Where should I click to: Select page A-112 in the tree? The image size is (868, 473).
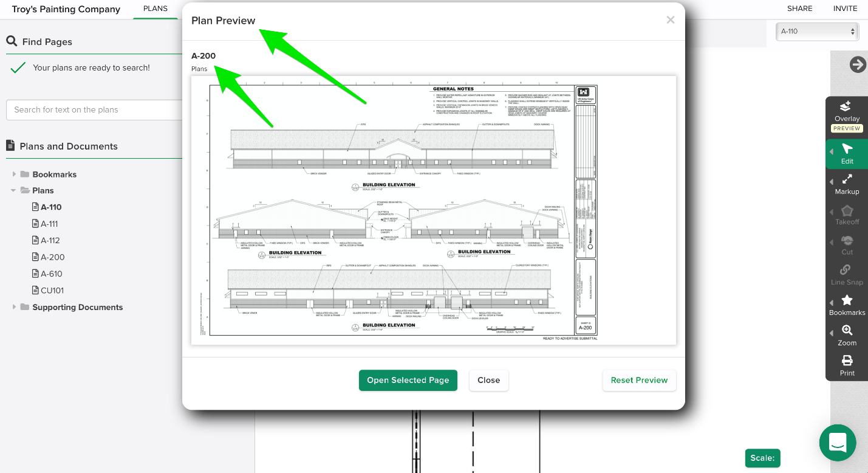pos(50,240)
